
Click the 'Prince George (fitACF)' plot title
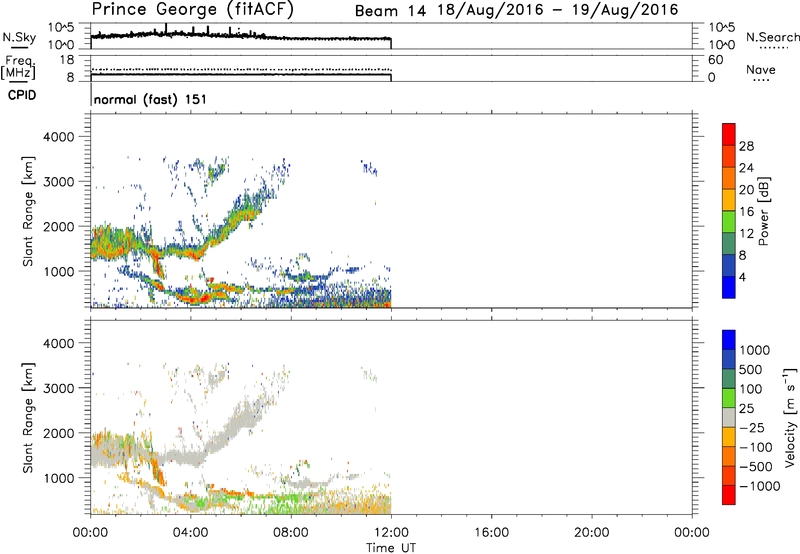click(193, 10)
